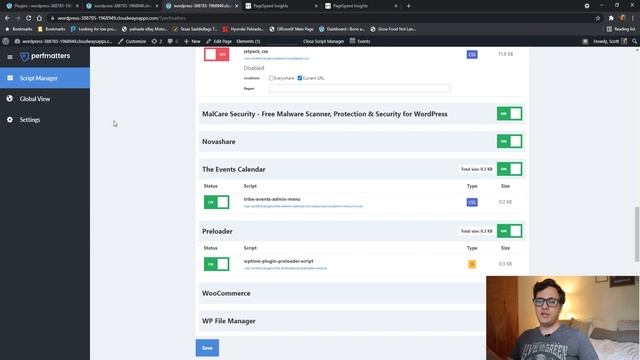This screenshot has width=640, height=360.
Task: Click the WordPress logo in admin bar
Action: tap(6, 41)
